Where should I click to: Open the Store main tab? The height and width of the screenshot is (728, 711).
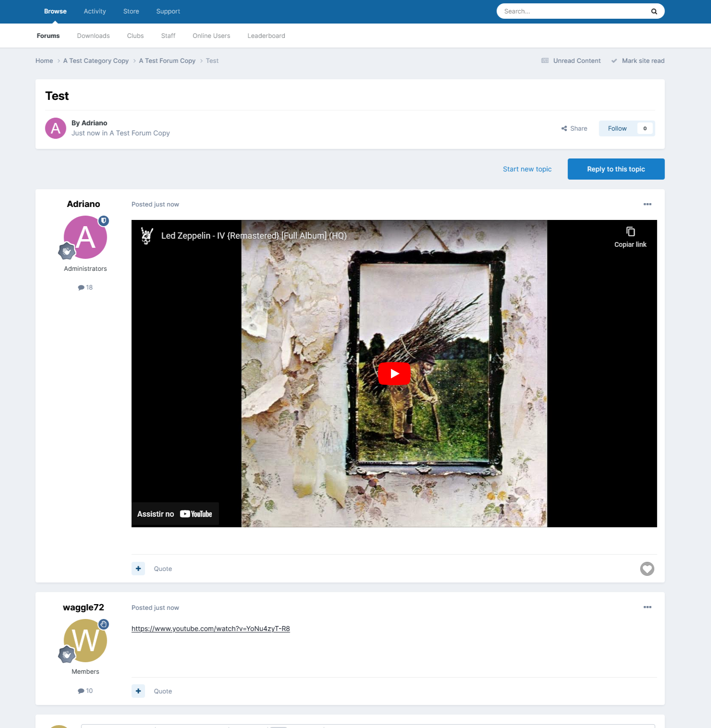[131, 12]
